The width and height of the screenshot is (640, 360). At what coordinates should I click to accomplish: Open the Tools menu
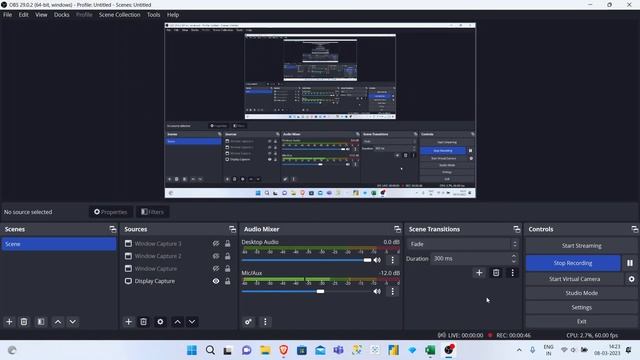(x=153, y=15)
